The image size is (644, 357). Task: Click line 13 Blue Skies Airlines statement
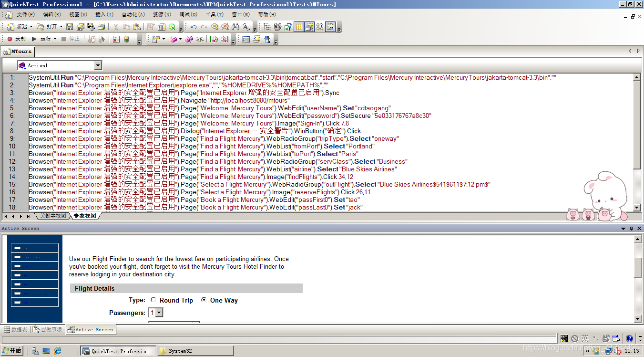pyautogui.click(x=213, y=169)
